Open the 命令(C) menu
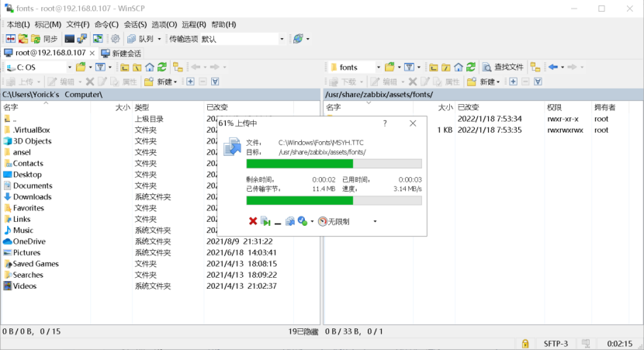Screen dimensions: 644x350 (106, 25)
